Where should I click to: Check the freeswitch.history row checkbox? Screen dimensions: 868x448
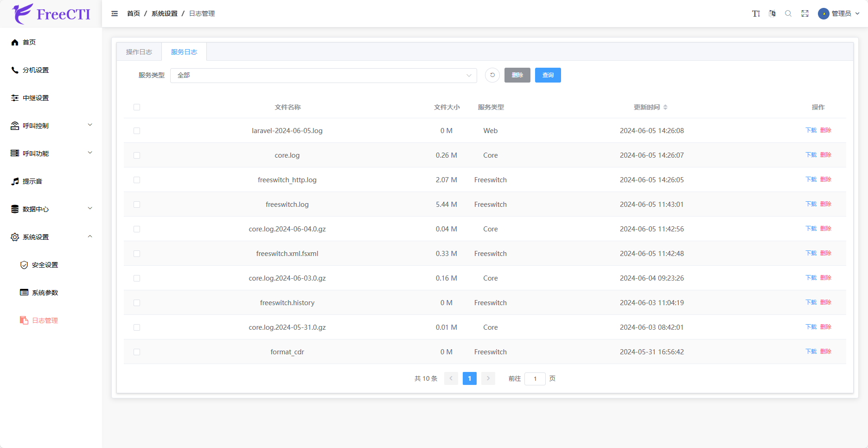[x=137, y=303]
